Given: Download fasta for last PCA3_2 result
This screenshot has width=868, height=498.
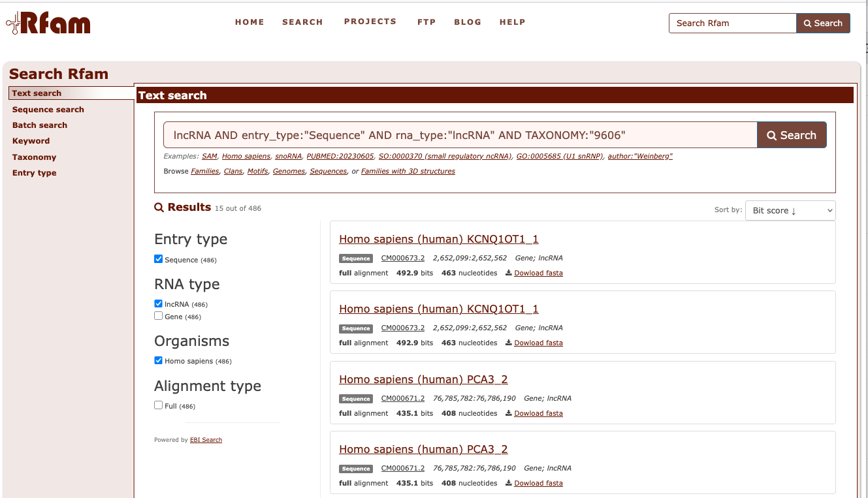Looking at the screenshot, I should point(509,484).
